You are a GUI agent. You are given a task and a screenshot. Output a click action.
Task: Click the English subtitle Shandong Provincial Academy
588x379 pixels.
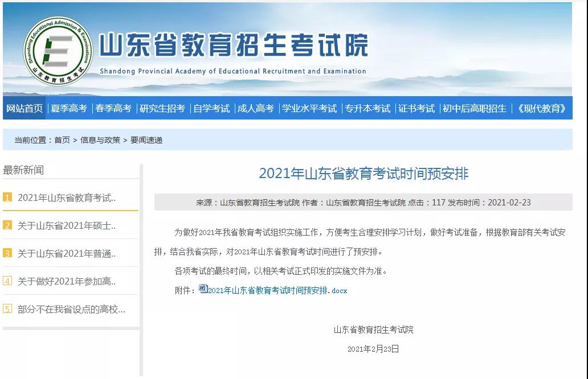click(233, 71)
